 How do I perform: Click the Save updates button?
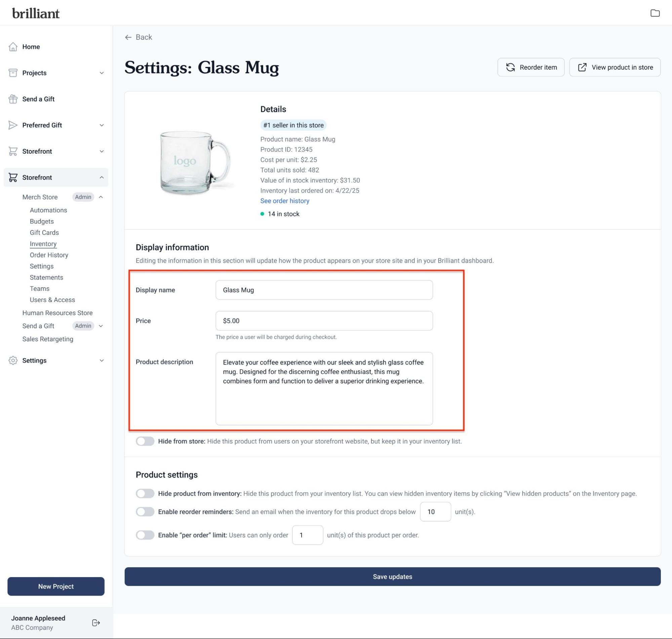click(392, 576)
